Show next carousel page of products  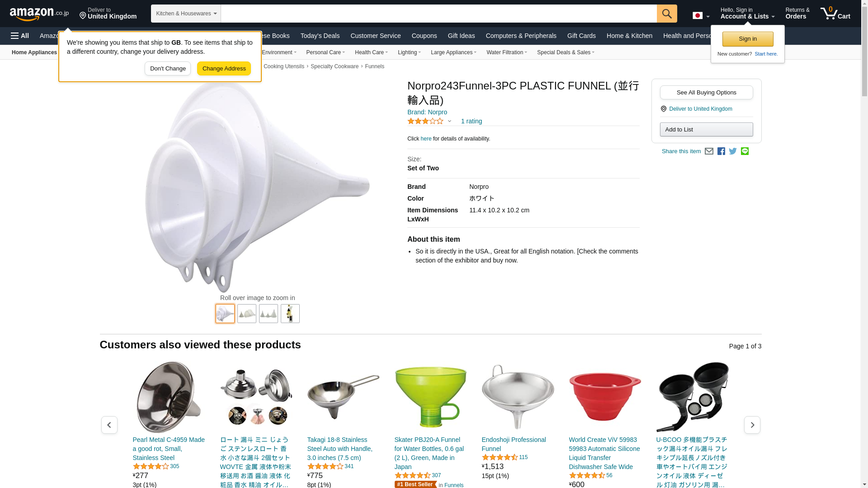coord(752,425)
